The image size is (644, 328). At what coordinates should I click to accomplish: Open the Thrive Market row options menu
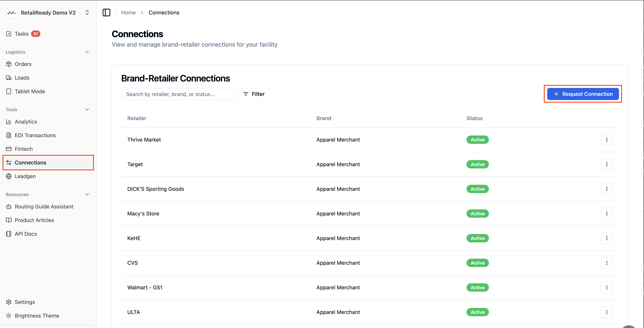coord(607,140)
